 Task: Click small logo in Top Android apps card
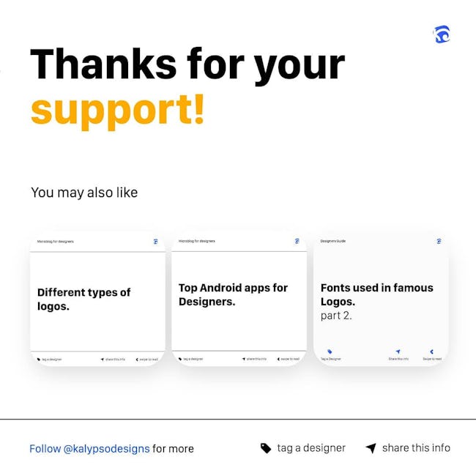(297, 241)
